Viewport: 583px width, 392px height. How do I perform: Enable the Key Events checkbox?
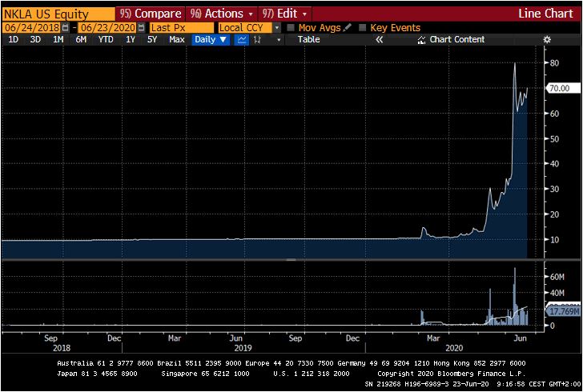click(x=363, y=27)
